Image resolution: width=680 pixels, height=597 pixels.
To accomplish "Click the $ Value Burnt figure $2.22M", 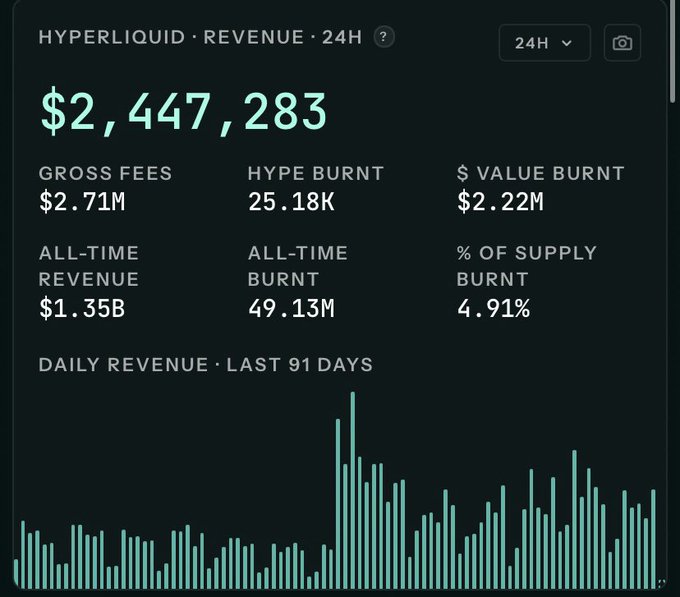I will pyautogui.click(x=500, y=202).
